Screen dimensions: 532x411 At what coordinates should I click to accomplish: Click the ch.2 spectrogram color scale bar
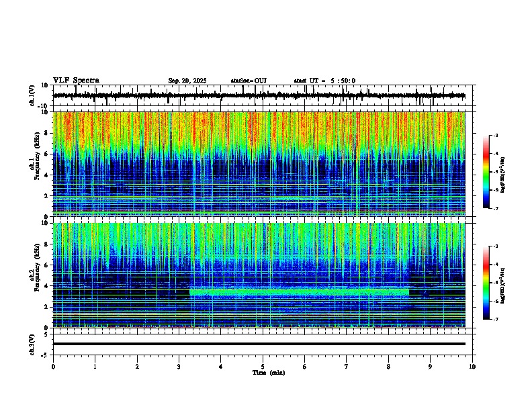486,283
